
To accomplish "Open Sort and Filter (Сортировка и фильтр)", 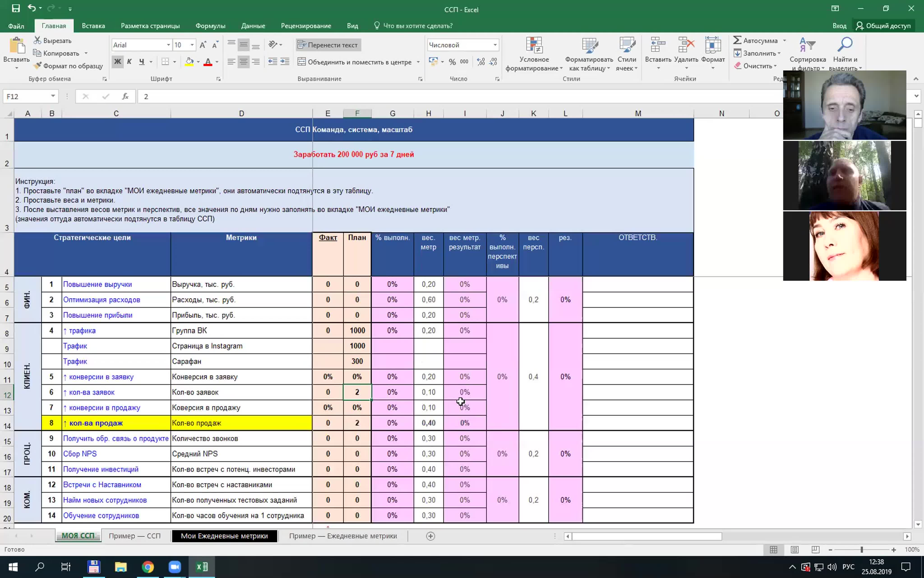I will (808, 54).
